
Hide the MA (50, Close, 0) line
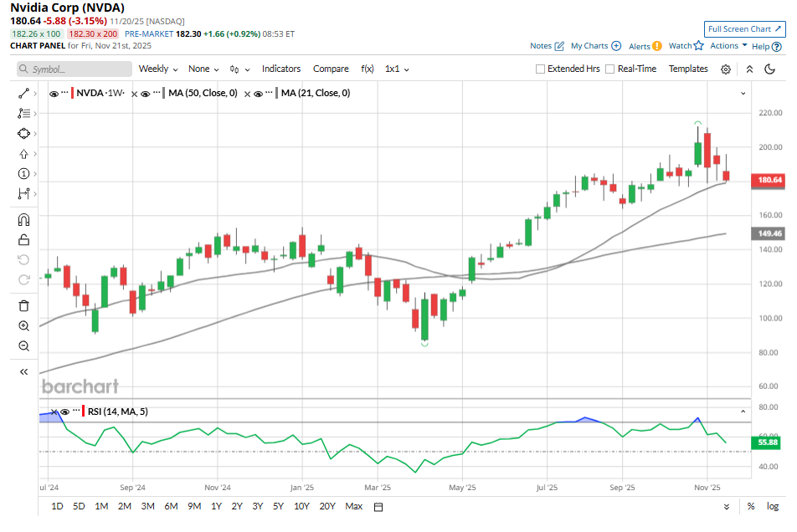tap(145, 94)
